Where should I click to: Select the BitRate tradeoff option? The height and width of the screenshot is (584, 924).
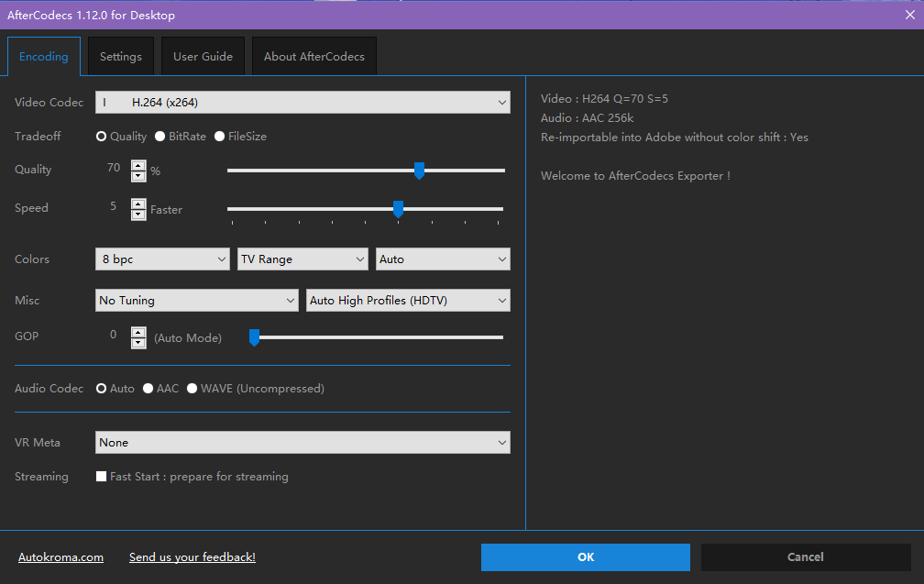point(161,136)
